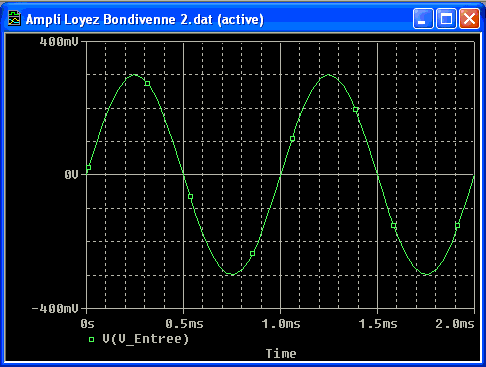Click the -400mV y-axis label
Image resolution: width=486 pixels, height=367 pixels.
click(55, 308)
